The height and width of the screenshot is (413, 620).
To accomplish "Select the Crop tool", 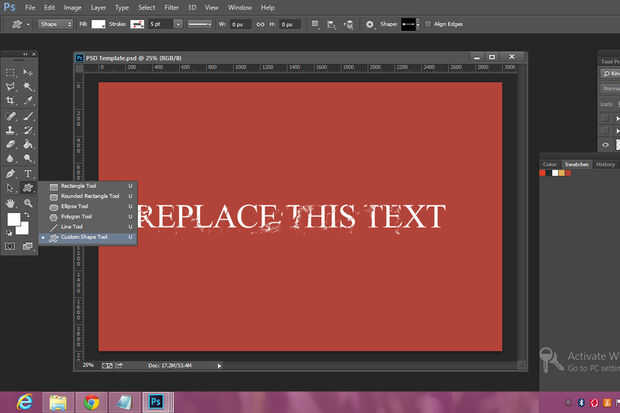I will (11, 101).
